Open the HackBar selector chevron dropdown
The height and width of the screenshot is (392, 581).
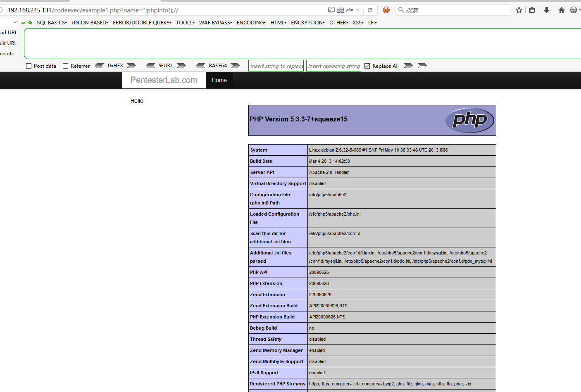[x=15, y=22]
